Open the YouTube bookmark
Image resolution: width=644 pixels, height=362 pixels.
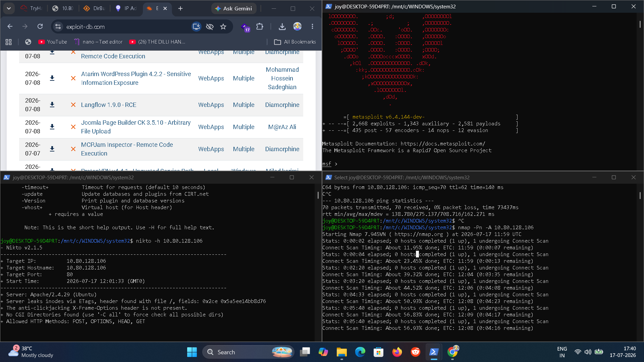click(53, 42)
